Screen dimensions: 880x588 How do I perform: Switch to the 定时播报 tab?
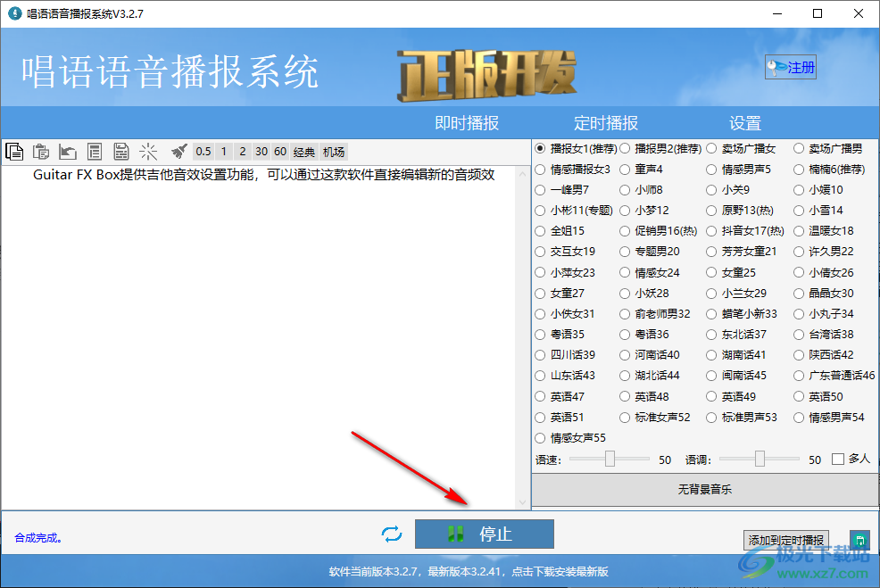(606, 123)
